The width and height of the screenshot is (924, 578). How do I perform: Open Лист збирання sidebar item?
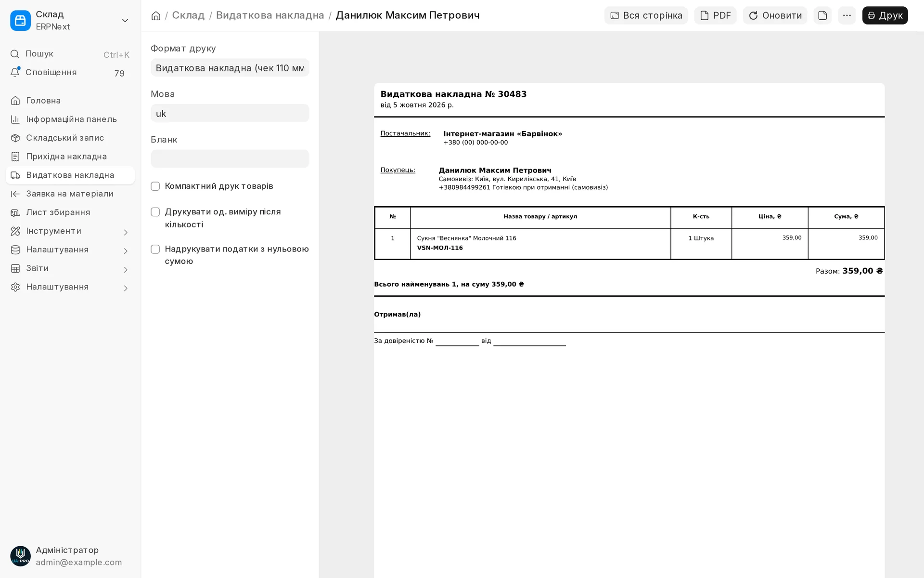[x=70, y=212]
